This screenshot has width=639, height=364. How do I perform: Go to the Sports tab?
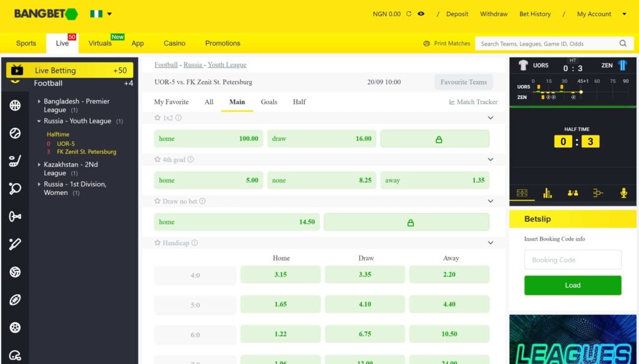coord(26,43)
